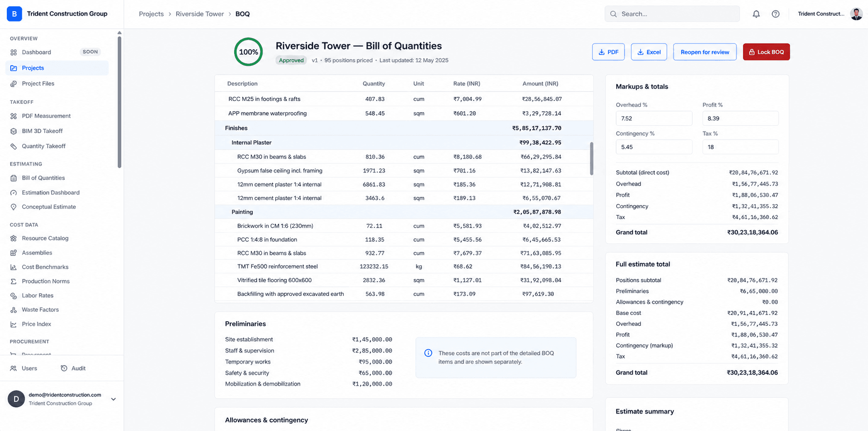Click the Estimation Dashboard gauge icon
Viewport: 868px width, 431px height.
click(x=14, y=193)
